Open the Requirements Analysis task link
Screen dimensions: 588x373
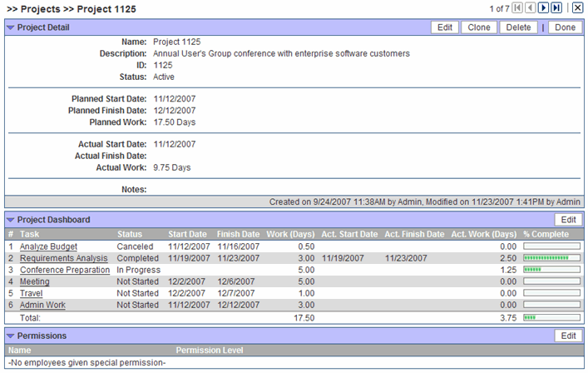point(63,258)
